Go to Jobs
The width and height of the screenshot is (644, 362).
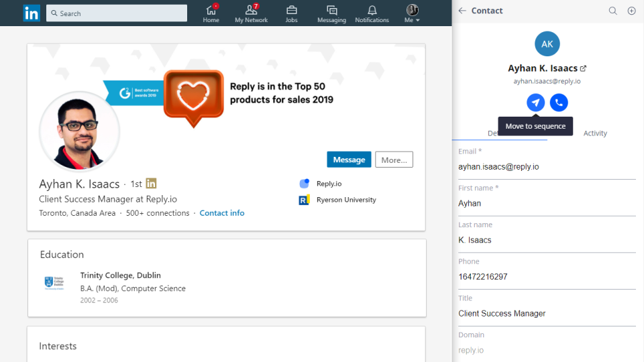291,13
